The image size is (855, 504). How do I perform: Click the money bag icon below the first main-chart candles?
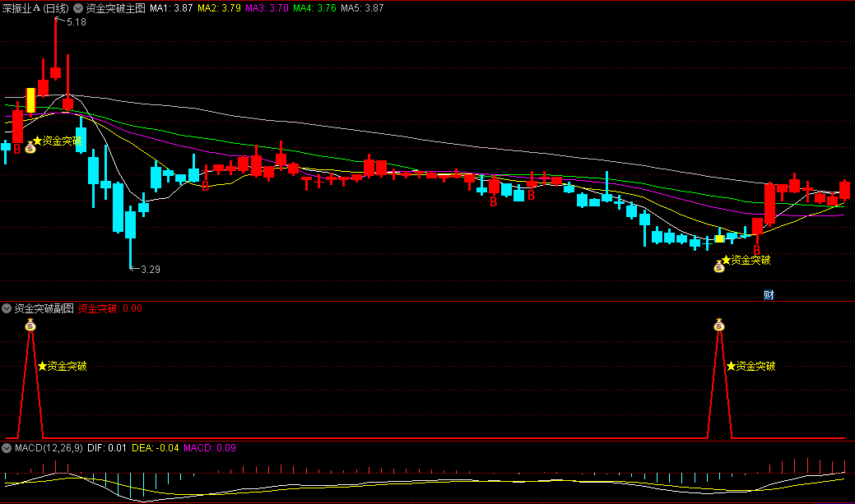click(30, 147)
